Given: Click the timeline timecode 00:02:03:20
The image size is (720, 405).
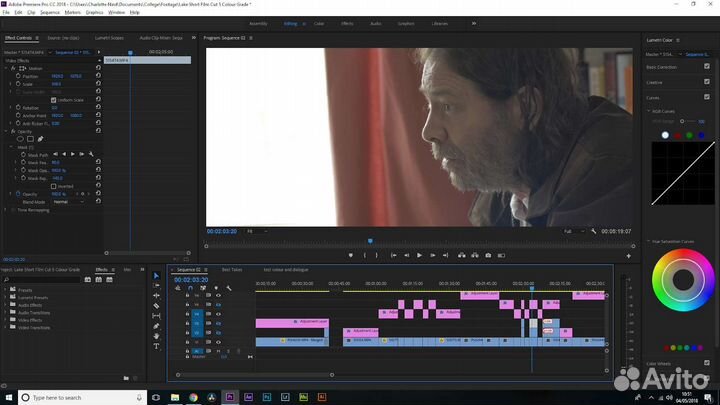Looking at the screenshot, I should [191, 280].
